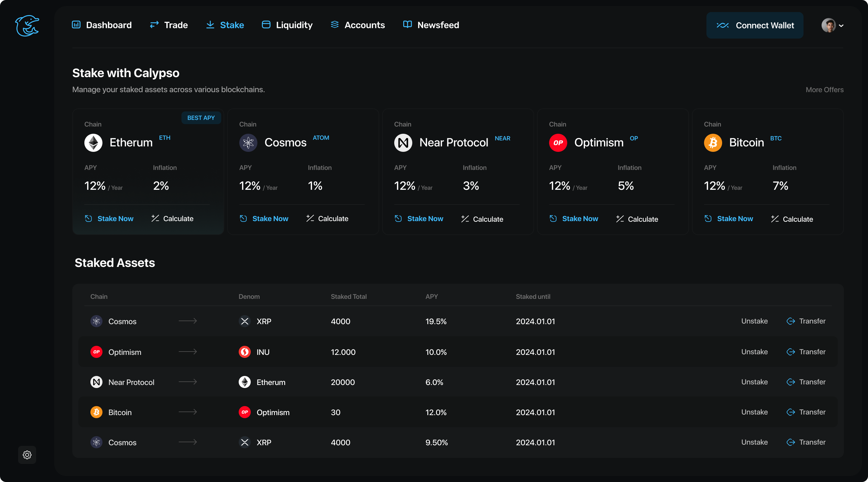
Task: Click the Ethereum logo on the Etherum card
Action: [93, 142]
